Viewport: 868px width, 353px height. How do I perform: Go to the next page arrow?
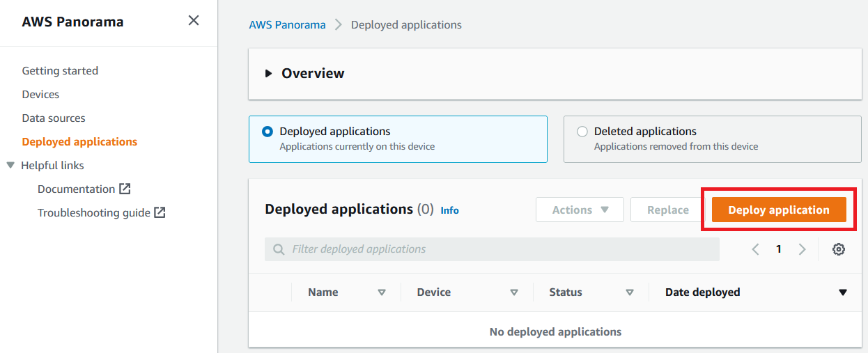[802, 249]
